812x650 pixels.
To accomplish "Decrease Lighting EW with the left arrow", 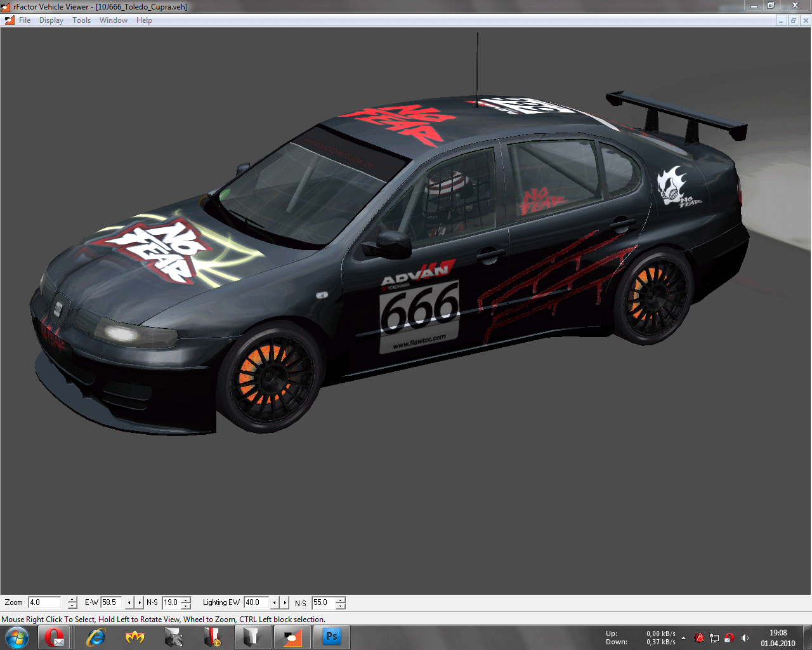I will 275,602.
